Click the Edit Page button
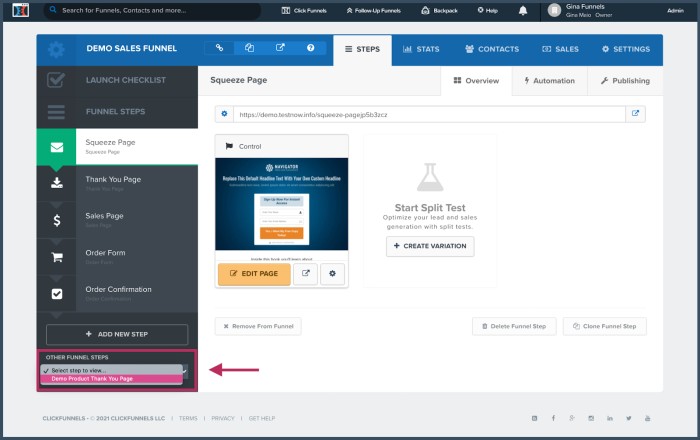Screen dimensions: 700x440 pos(254,274)
